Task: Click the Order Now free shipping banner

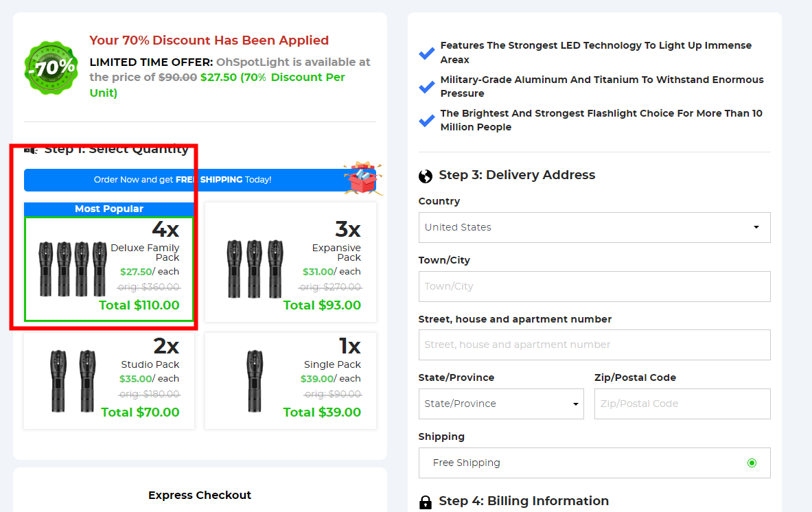Action: point(183,180)
